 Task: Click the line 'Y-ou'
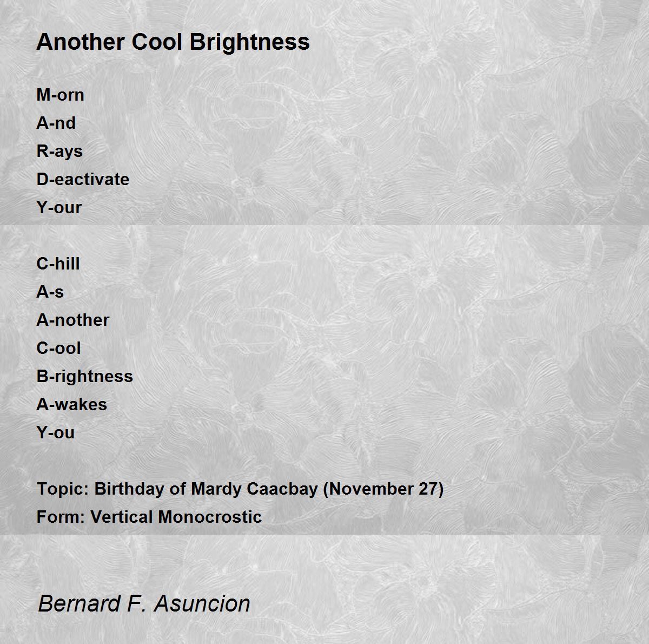[x=55, y=432]
